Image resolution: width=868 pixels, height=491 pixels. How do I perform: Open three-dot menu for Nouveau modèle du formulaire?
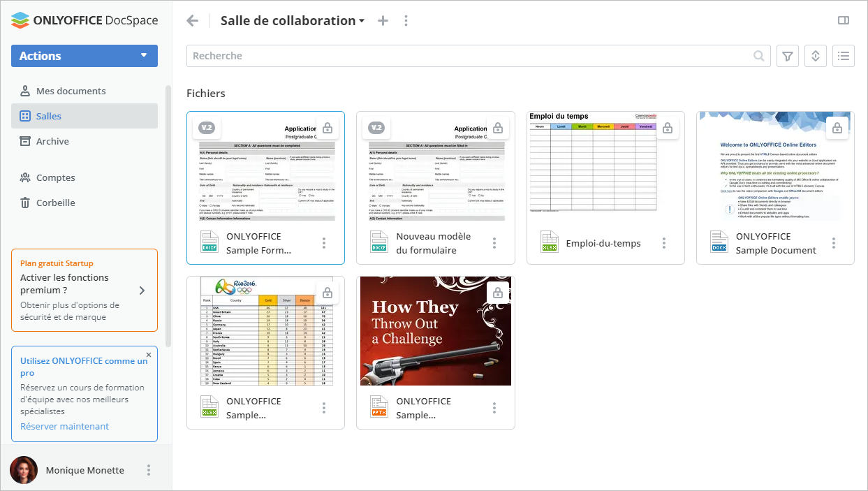coord(494,243)
